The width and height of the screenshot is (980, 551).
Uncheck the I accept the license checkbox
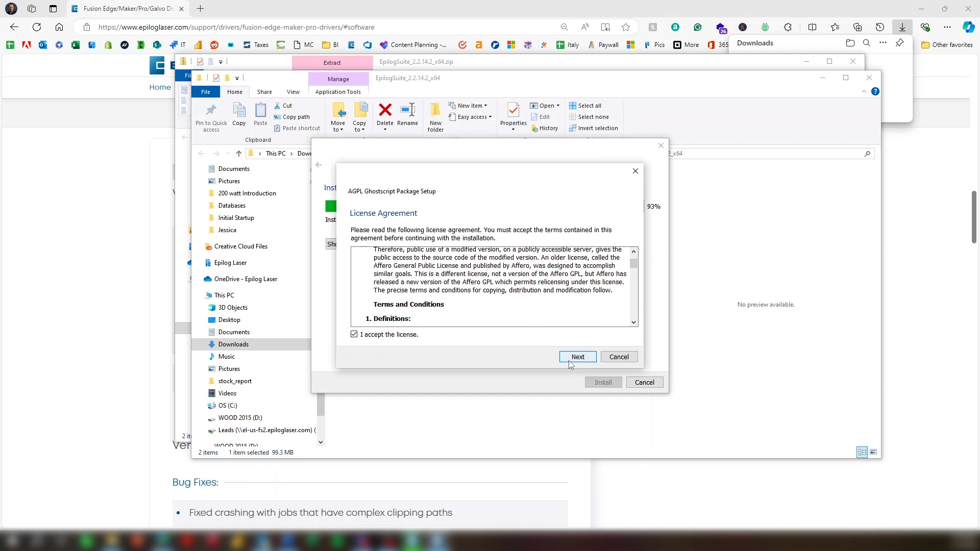pyautogui.click(x=354, y=334)
